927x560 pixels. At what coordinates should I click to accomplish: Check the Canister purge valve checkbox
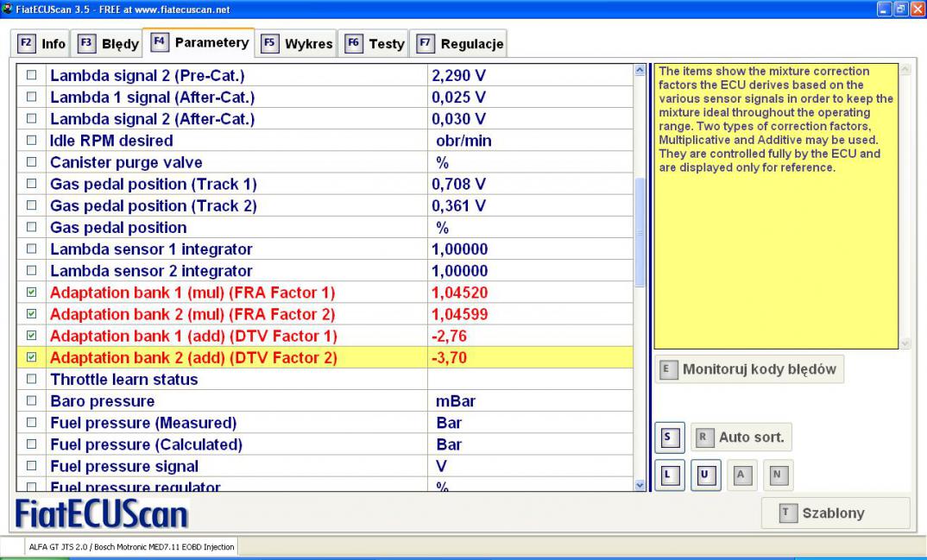(x=31, y=162)
